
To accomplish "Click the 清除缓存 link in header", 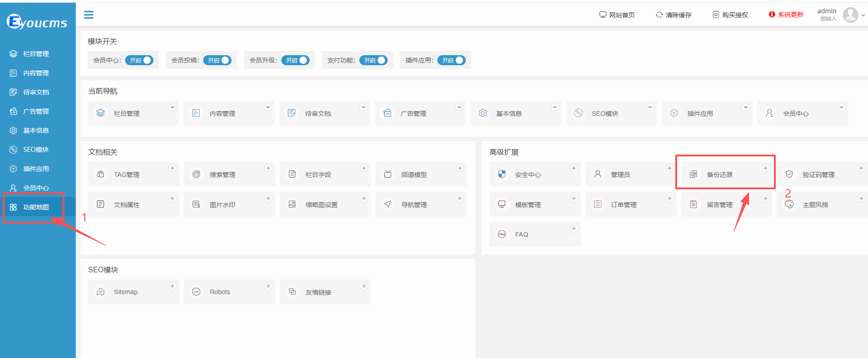I will pyautogui.click(x=673, y=15).
